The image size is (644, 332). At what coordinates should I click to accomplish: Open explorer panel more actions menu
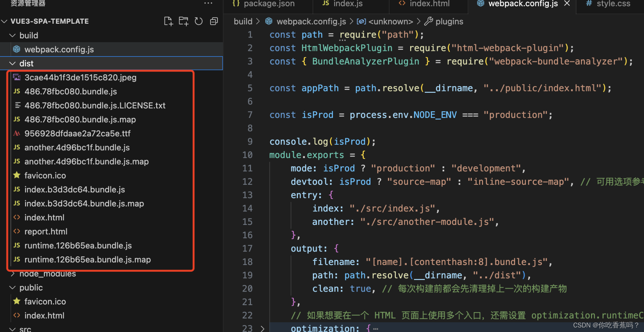[208, 3]
